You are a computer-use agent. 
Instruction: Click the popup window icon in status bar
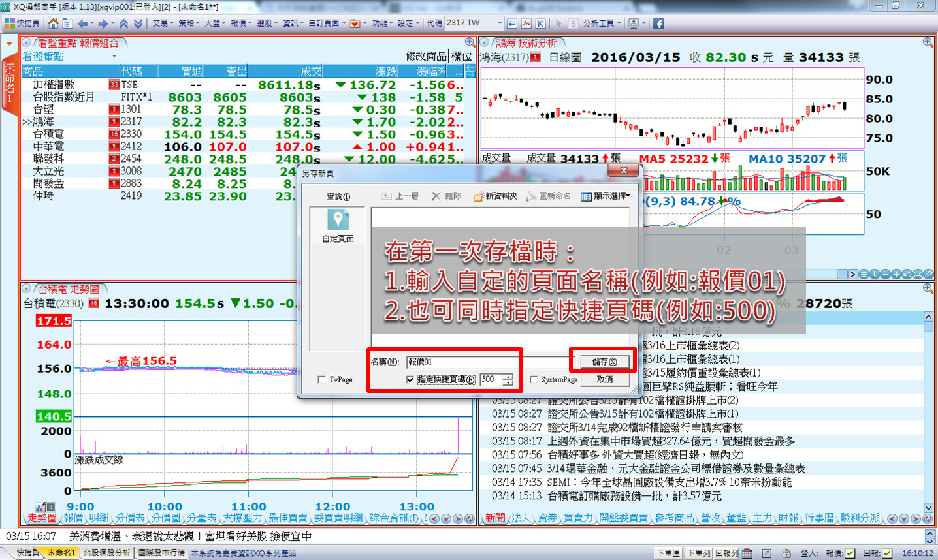pyautogui.click(x=767, y=553)
